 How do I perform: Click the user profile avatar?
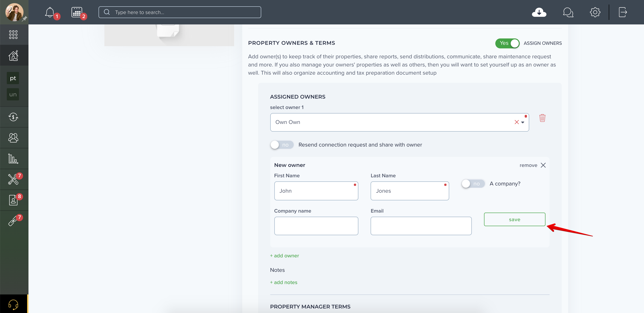pos(14,12)
